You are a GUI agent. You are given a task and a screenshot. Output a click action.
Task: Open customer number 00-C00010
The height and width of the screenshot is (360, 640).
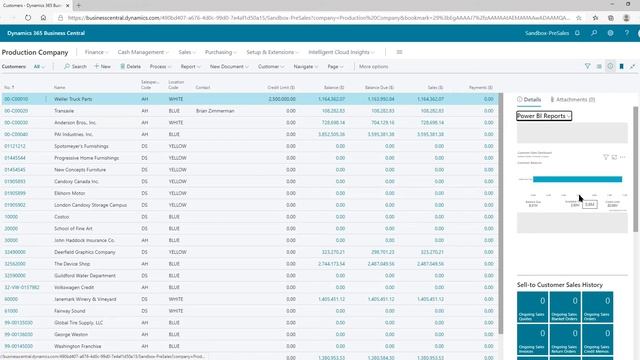(x=16, y=99)
